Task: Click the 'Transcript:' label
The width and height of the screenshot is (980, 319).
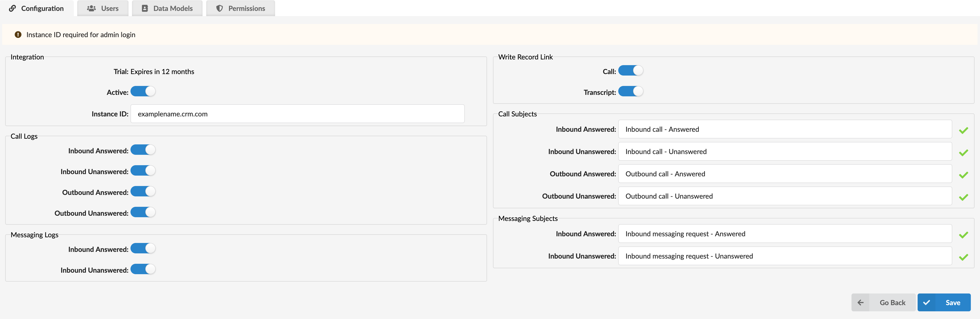Action: click(x=600, y=92)
